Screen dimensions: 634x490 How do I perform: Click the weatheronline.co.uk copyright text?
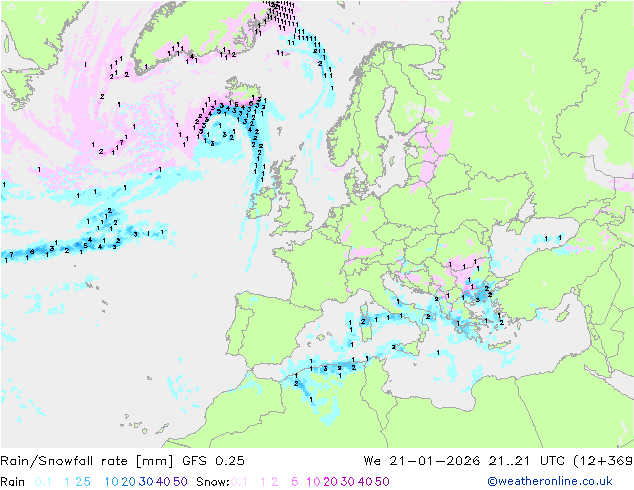coord(549,481)
